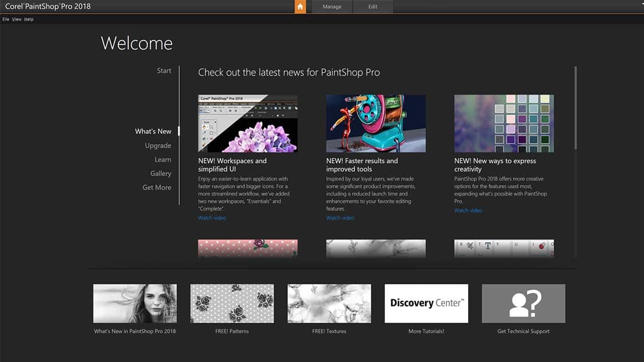Open the New ways to express creativity thumbnail
The width and height of the screenshot is (644, 362).
point(504,124)
